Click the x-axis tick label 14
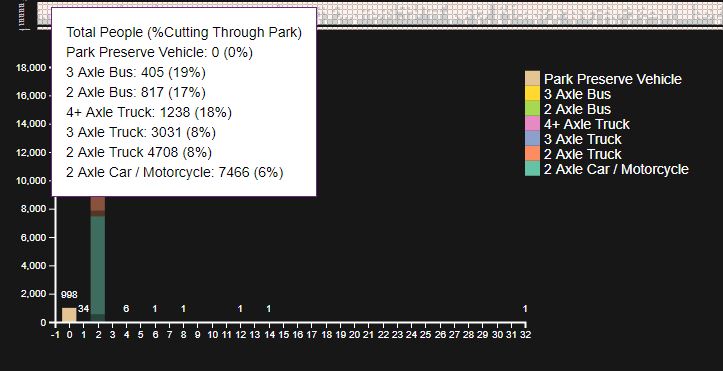This screenshot has height=371, width=723. [x=269, y=335]
